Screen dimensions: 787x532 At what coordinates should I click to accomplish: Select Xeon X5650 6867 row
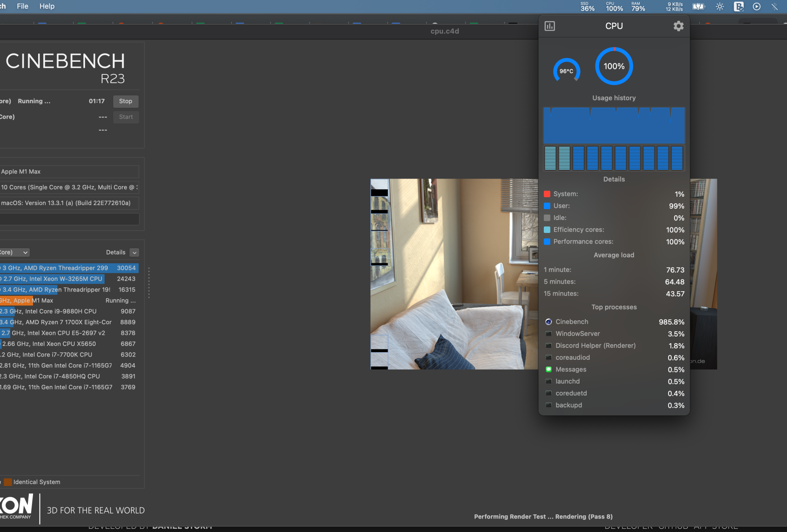point(69,344)
